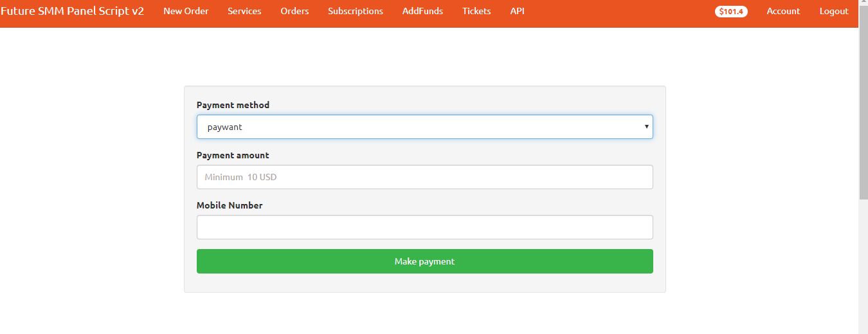Click the Make payment button

(424, 261)
